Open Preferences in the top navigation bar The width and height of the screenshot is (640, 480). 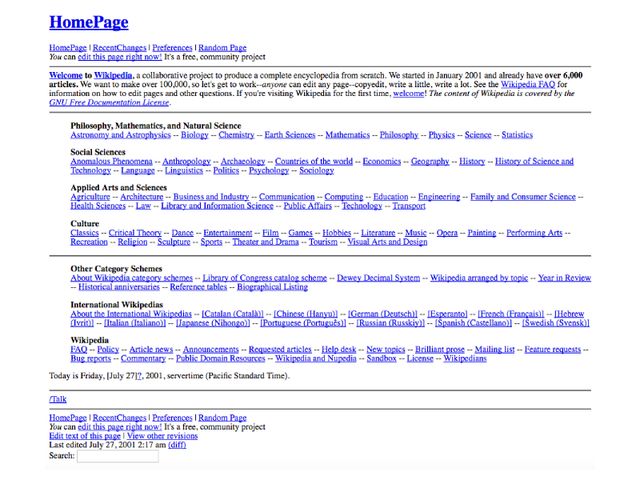172,48
